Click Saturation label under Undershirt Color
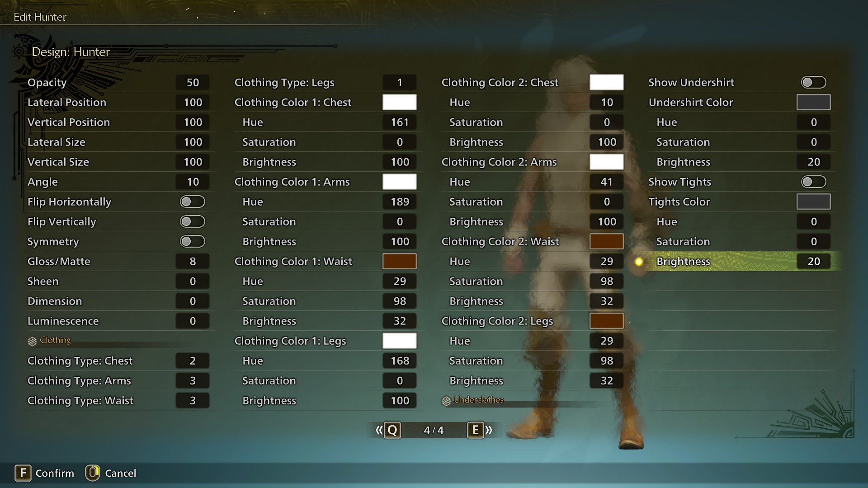This screenshot has height=488, width=868. click(x=683, y=142)
